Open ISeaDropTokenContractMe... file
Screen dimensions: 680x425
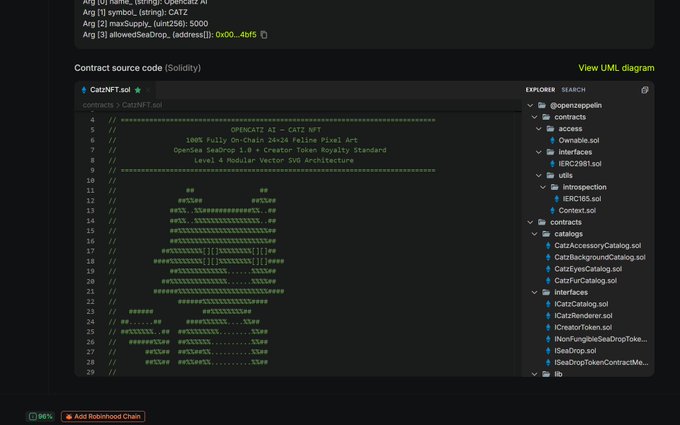pyautogui.click(x=601, y=363)
